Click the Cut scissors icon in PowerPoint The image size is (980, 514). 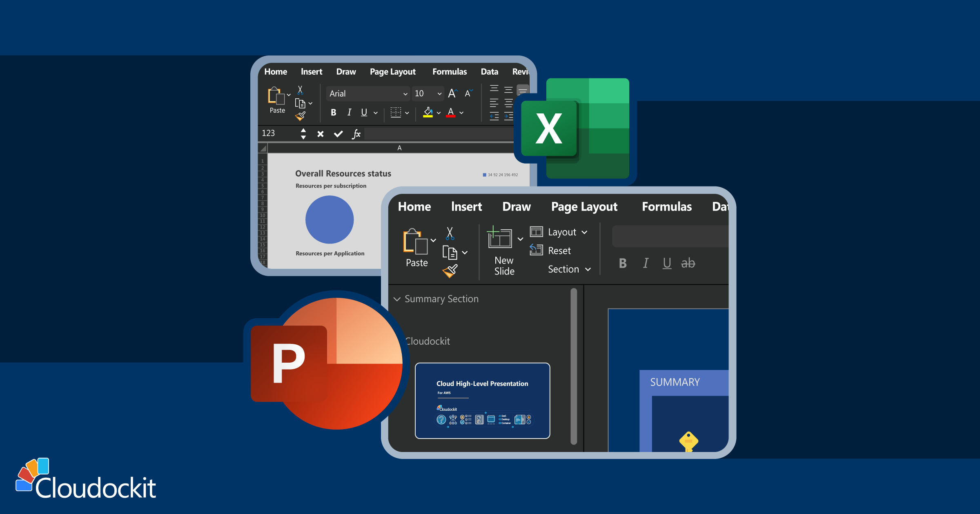(450, 233)
